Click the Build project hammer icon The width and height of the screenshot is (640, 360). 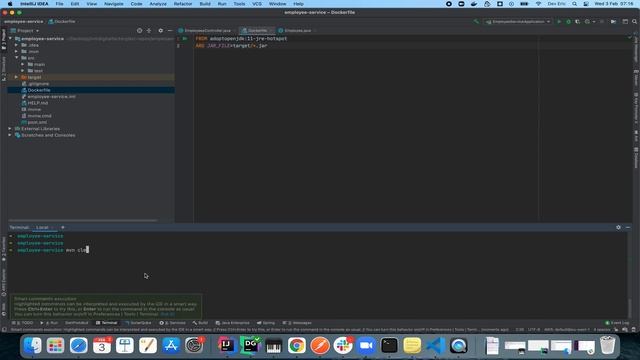click(x=476, y=22)
